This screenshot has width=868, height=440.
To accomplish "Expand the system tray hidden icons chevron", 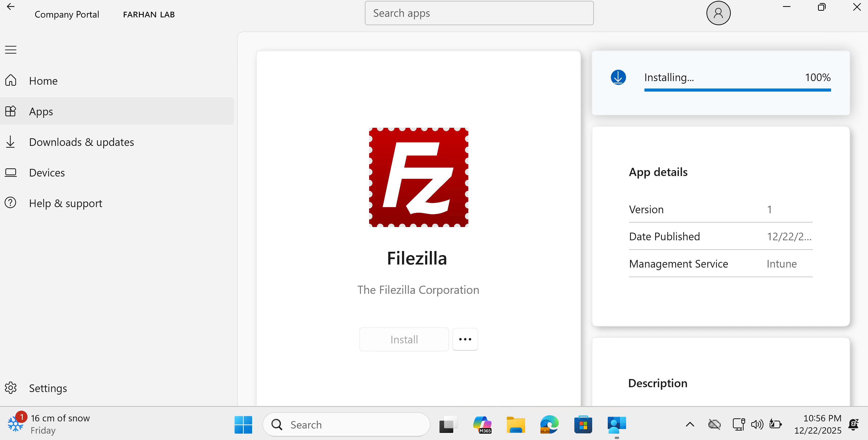I will (x=690, y=424).
